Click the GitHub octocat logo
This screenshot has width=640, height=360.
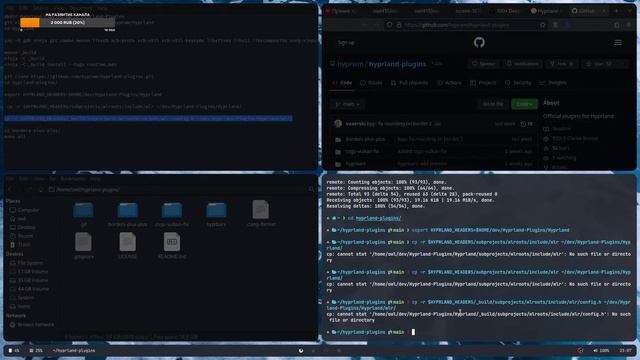click(x=479, y=42)
